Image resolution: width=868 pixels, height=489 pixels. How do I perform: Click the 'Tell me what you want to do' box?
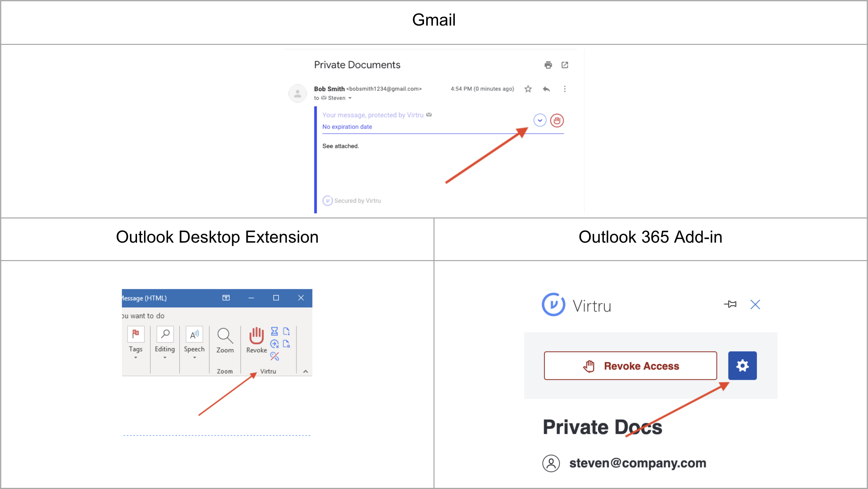(x=143, y=316)
